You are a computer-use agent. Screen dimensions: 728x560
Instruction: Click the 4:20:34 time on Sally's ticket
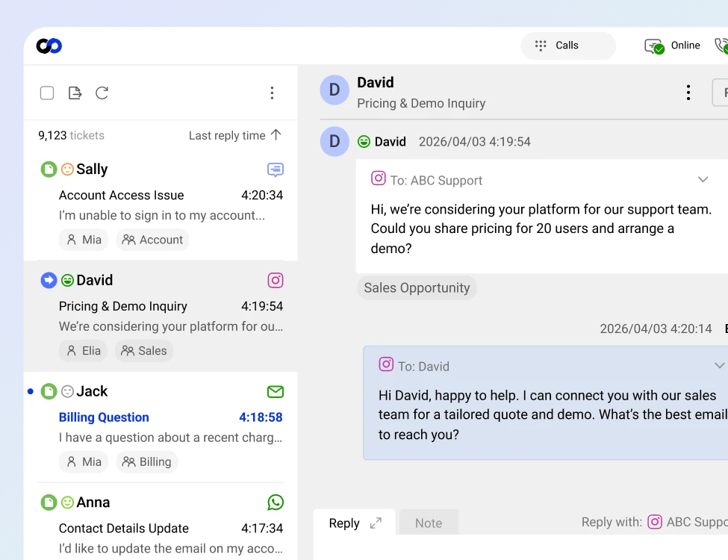point(262,195)
